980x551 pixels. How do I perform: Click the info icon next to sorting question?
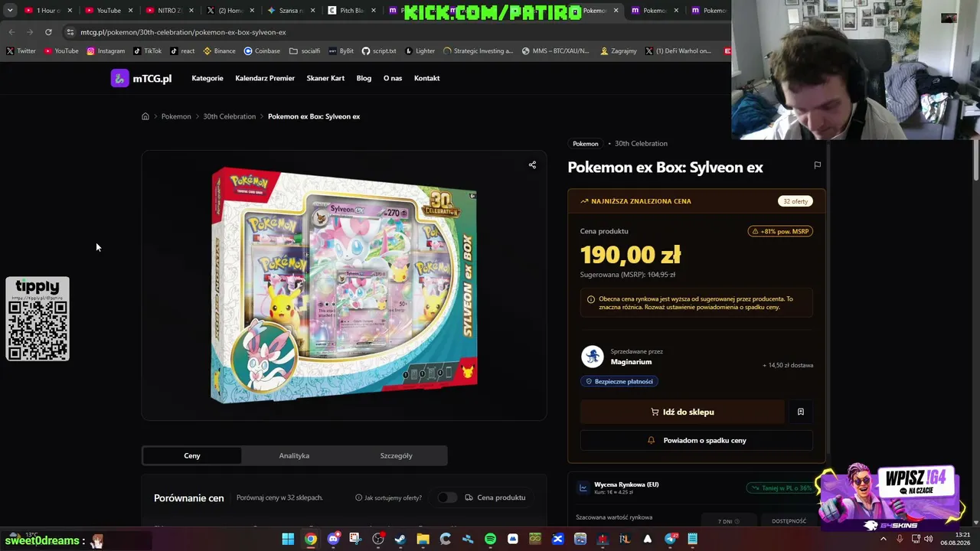coord(358,497)
